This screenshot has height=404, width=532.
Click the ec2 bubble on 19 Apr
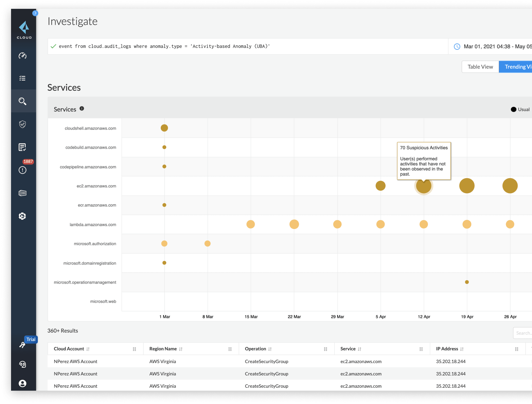click(467, 186)
